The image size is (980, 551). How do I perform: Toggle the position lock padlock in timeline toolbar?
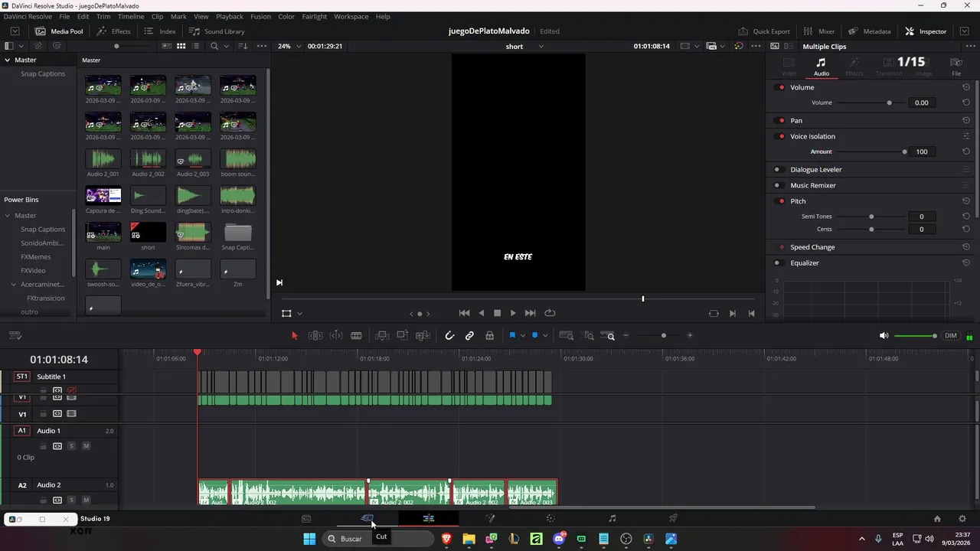point(489,335)
